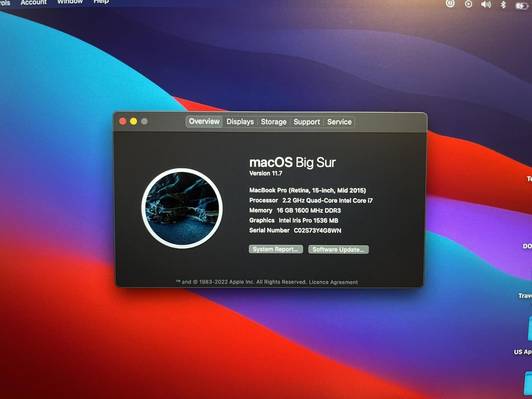
Task: Switch to the Overview tab
Action: point(204,121)
